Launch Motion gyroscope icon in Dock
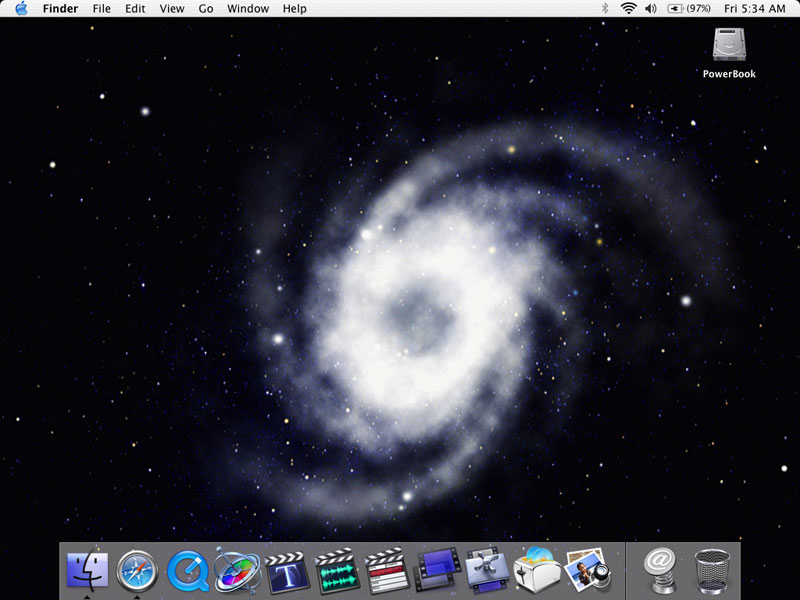Screen dimensions: 800x600 (x=236, y=570)
